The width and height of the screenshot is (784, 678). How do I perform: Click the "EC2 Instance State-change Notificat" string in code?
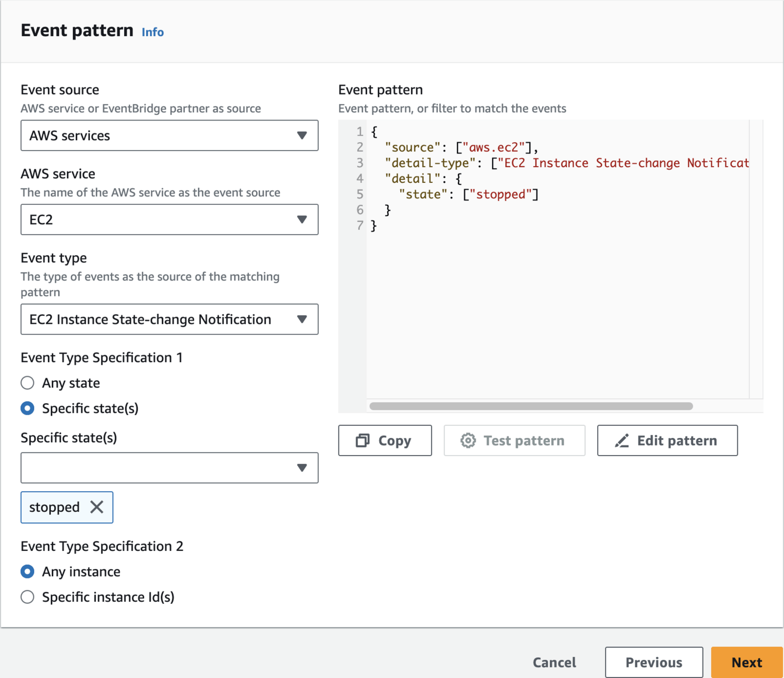(x=623, y=163)
